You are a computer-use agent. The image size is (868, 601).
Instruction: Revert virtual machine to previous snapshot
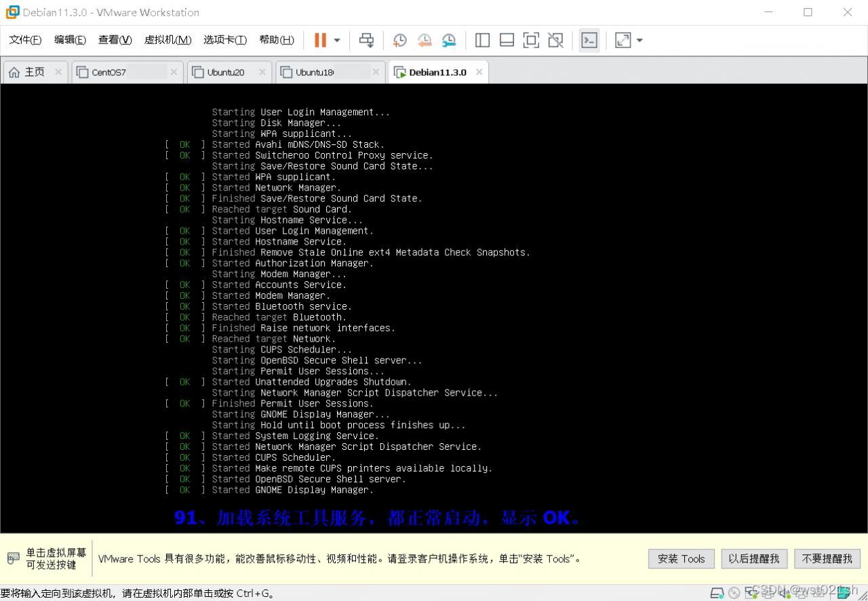point(425,40)
